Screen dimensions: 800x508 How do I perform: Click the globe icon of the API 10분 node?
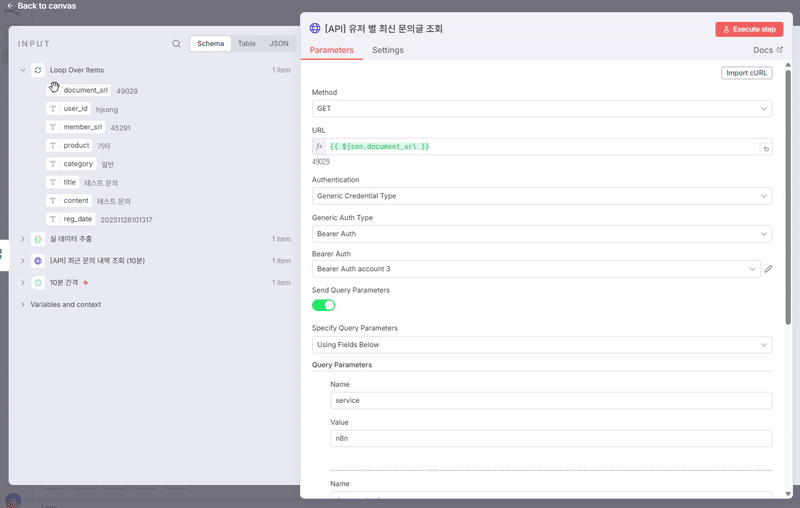[38, 261]
